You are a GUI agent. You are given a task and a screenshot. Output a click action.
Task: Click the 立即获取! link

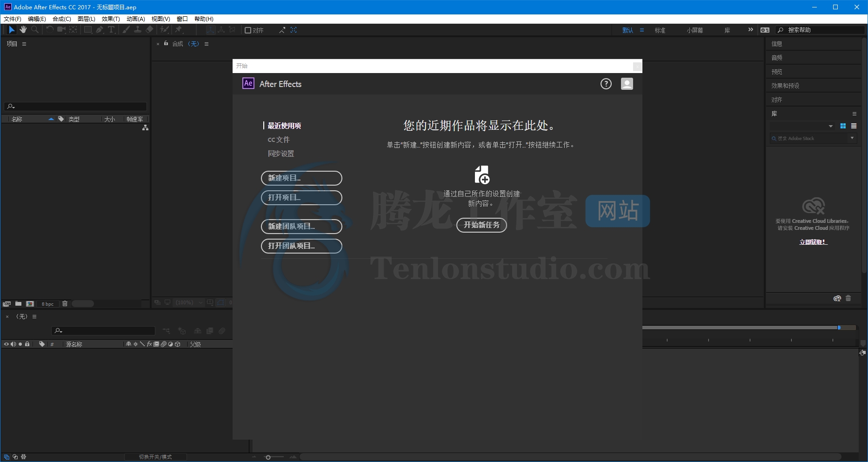click(x=813, y=242)
